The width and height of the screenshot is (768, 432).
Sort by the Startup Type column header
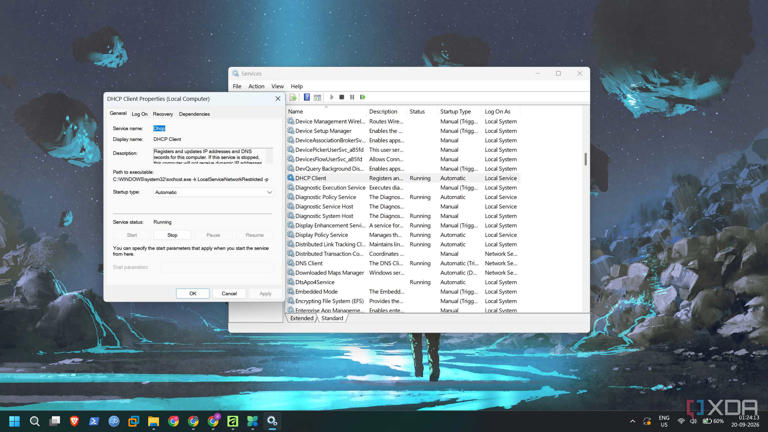click(x=456, y=112)
